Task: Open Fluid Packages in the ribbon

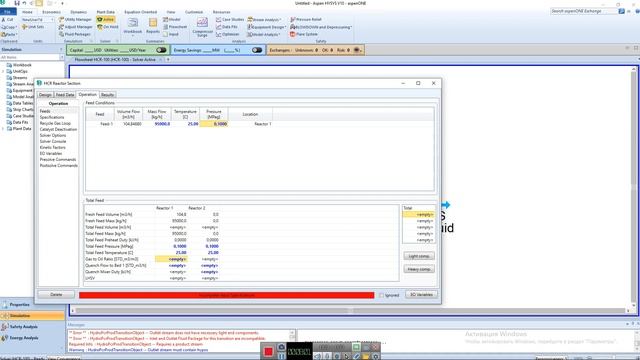Action: (x=75, y=34)
